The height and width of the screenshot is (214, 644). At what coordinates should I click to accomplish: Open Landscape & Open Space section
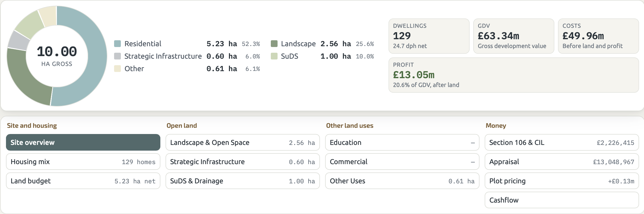243,142
